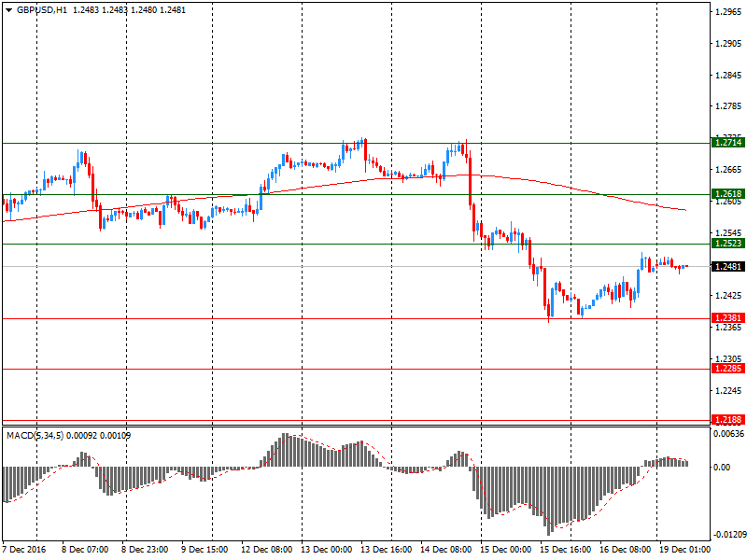Click the 12 Dec 08:00 time label
Screen dimensions: 747x560
click(x=267, y=550)
